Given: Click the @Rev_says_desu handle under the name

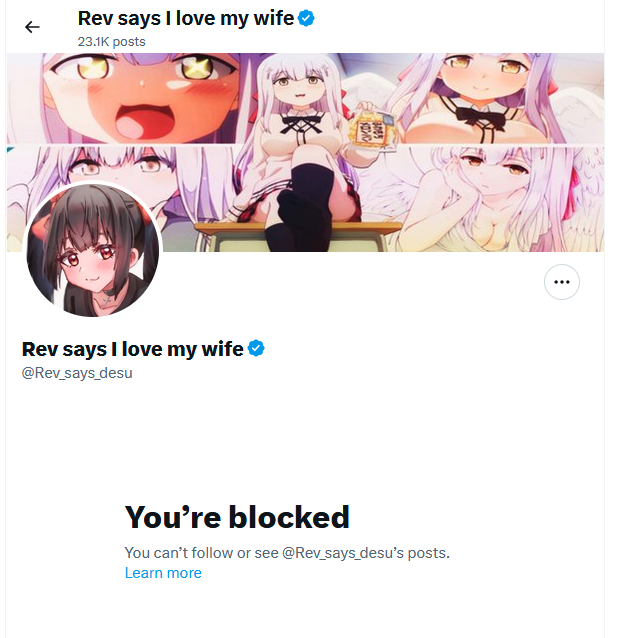Looking at the screenshot, I should 77,373.
